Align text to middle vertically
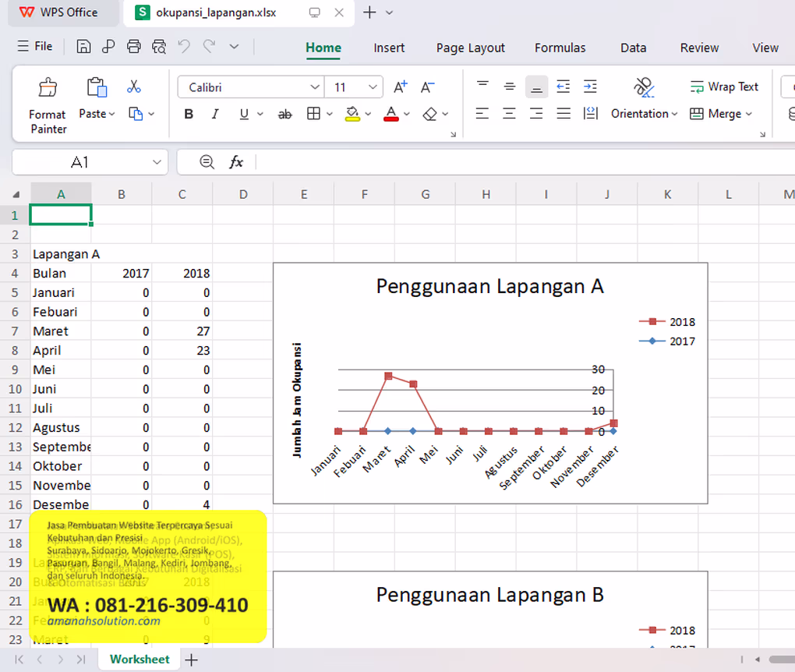This screenshot has height=672, width=795. point(510,87)
